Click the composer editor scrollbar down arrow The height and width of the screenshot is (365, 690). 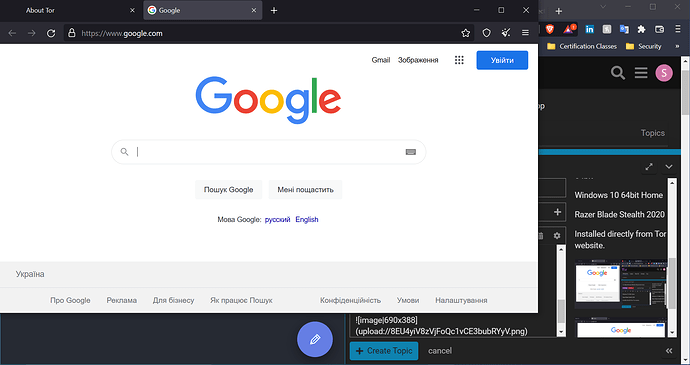tap(561, 332)
